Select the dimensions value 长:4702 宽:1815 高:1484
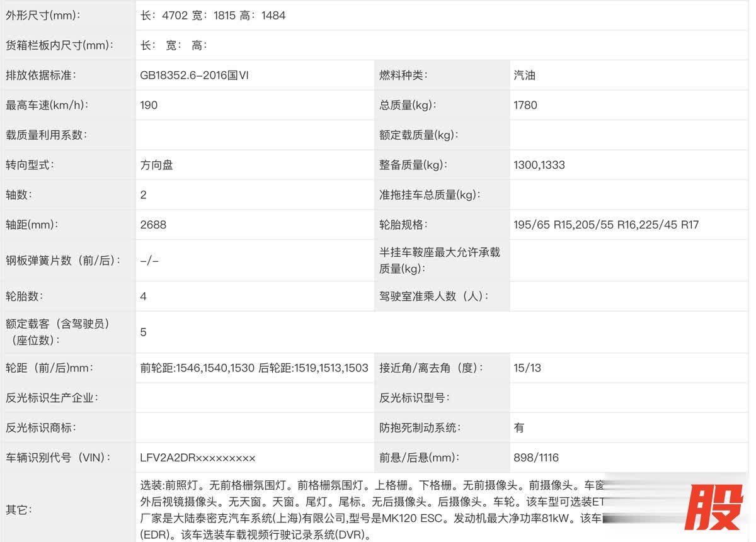This screenshot has height=542, width=756. point(213,16)
